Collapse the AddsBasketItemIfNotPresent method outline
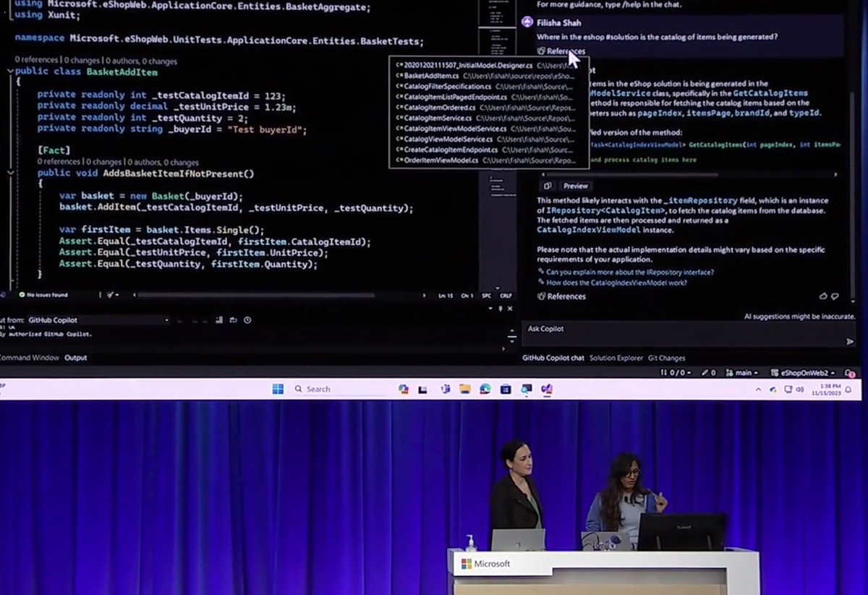 click(x=10, y=173)
